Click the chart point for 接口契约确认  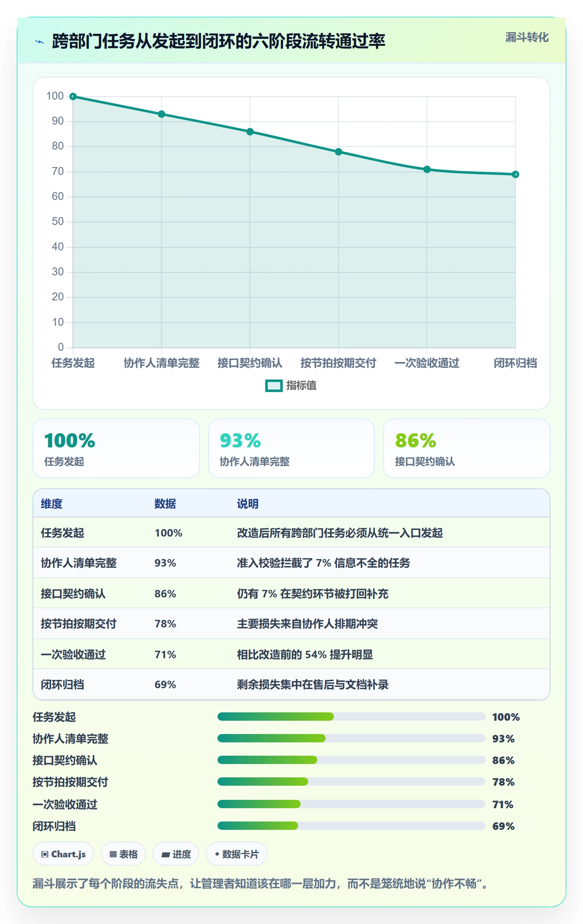pos(250,132)
